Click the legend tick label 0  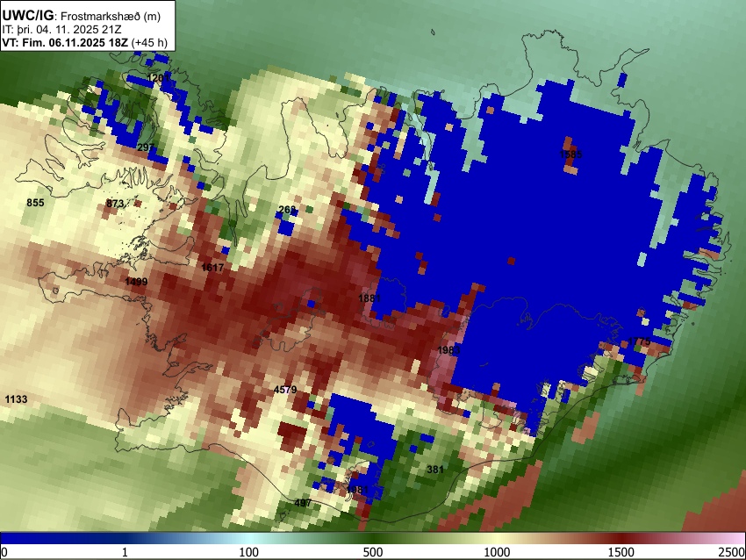point(4,552)
